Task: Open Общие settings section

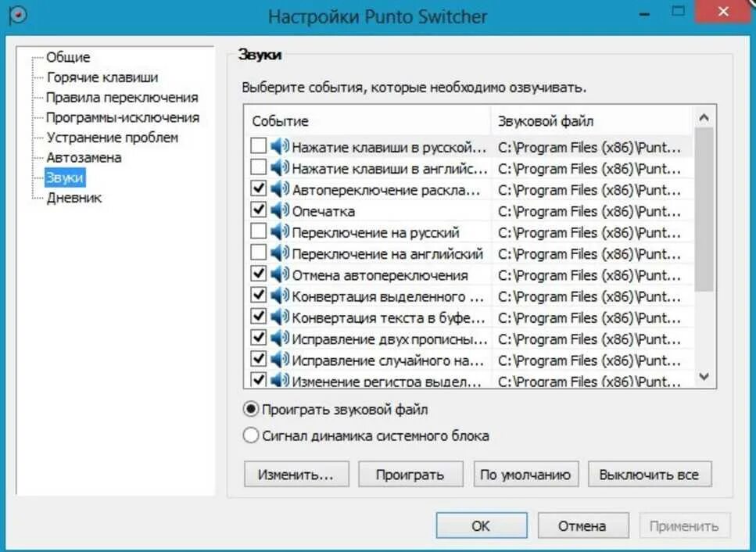Action: 68,57
